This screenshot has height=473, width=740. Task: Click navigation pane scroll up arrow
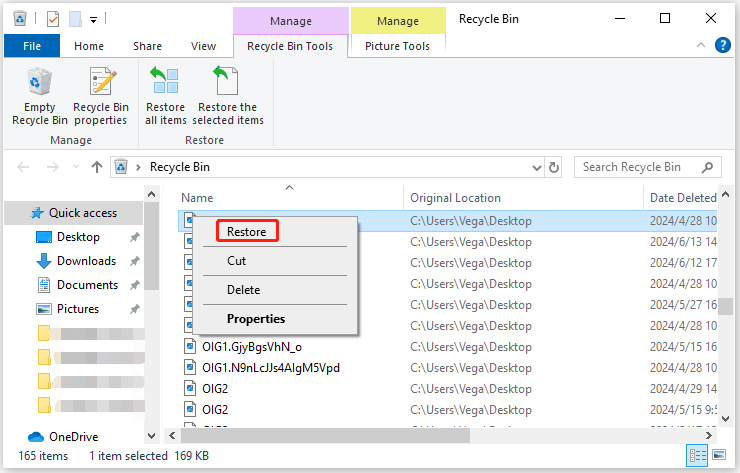151,194
